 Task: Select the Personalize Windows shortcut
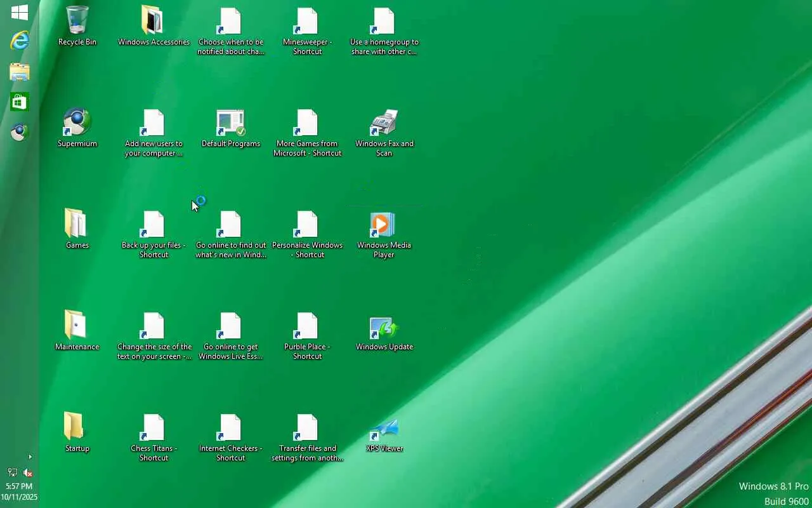point(307,234)
